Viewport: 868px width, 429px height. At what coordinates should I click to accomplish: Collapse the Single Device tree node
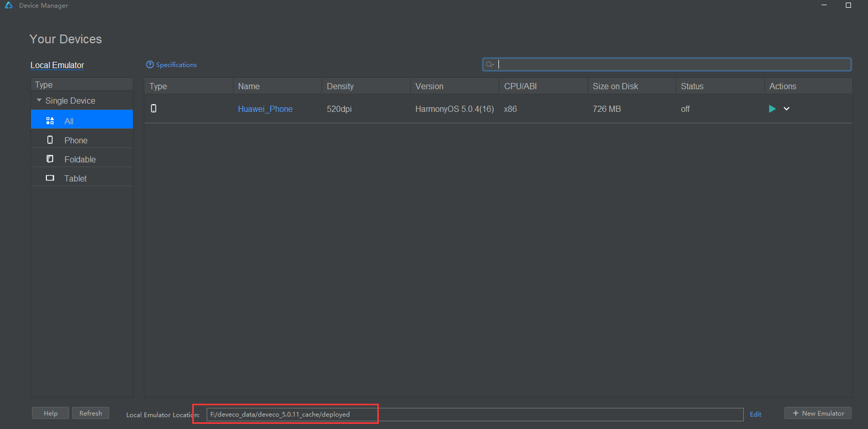(39, 101)
